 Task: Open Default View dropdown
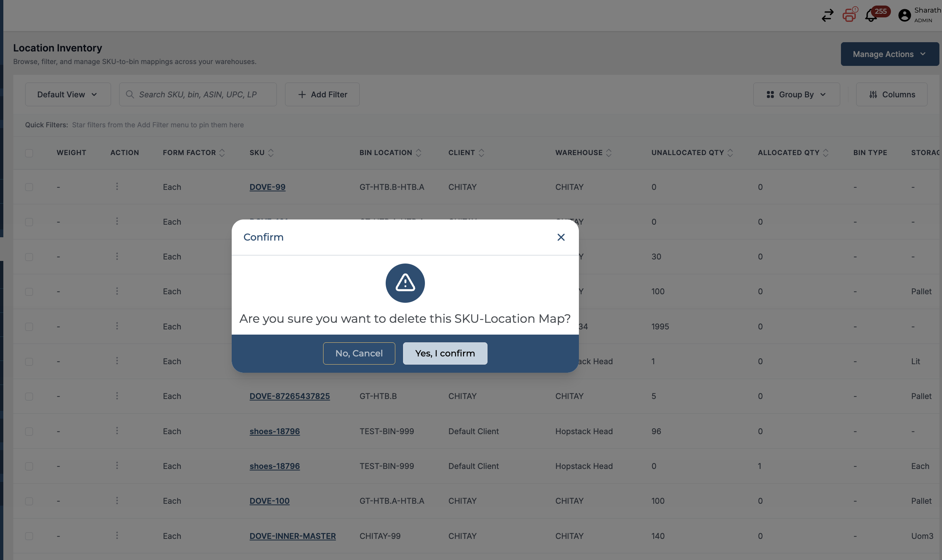68,94
